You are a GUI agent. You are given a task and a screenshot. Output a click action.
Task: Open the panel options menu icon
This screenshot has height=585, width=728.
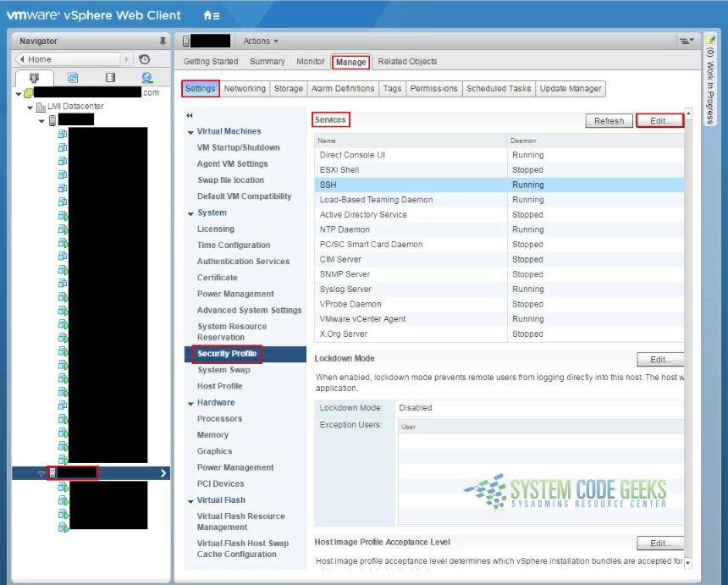pyautogui.click(x=687, y=41)
